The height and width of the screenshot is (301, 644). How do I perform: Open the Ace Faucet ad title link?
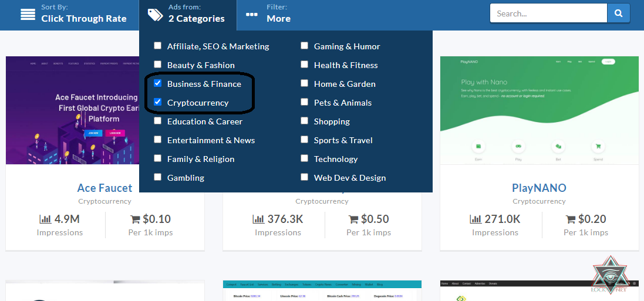104,188
